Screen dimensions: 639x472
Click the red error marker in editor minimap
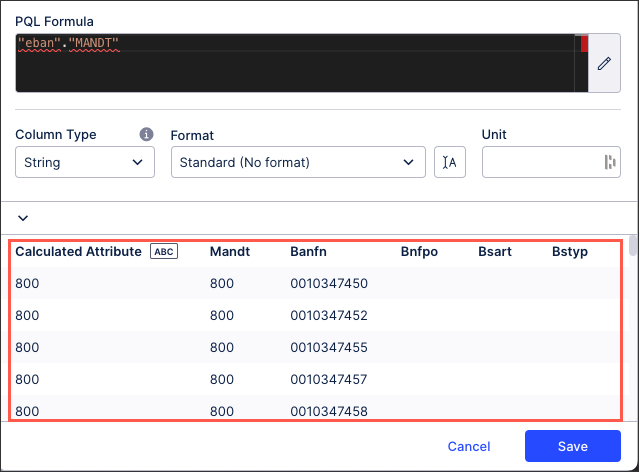click(x=584, y=44)
